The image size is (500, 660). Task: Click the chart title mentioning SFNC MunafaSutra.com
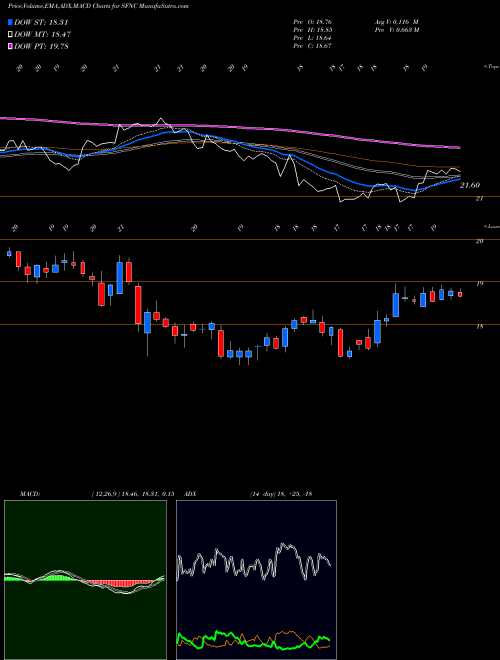pos(98,6)
